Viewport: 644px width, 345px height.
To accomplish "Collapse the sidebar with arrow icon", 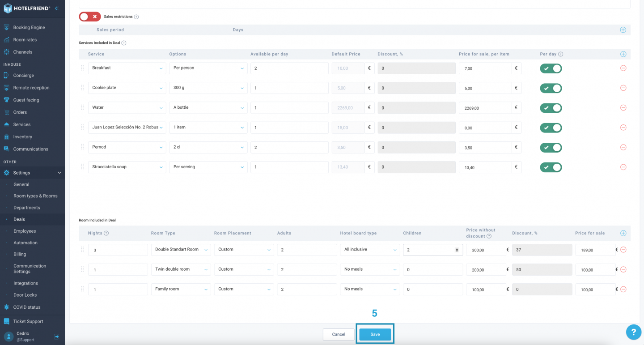I will [56, 9].
